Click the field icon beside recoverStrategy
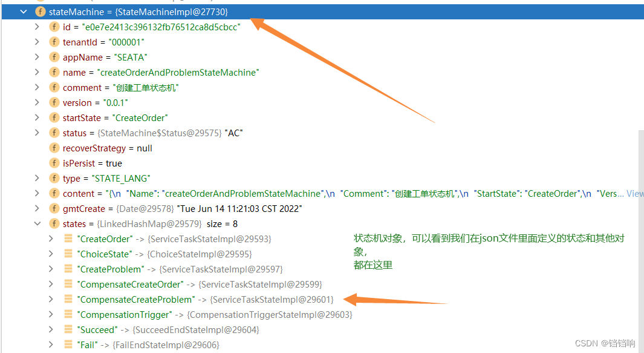The height and width of the screenshot is (353, 644). click(54, 148)
